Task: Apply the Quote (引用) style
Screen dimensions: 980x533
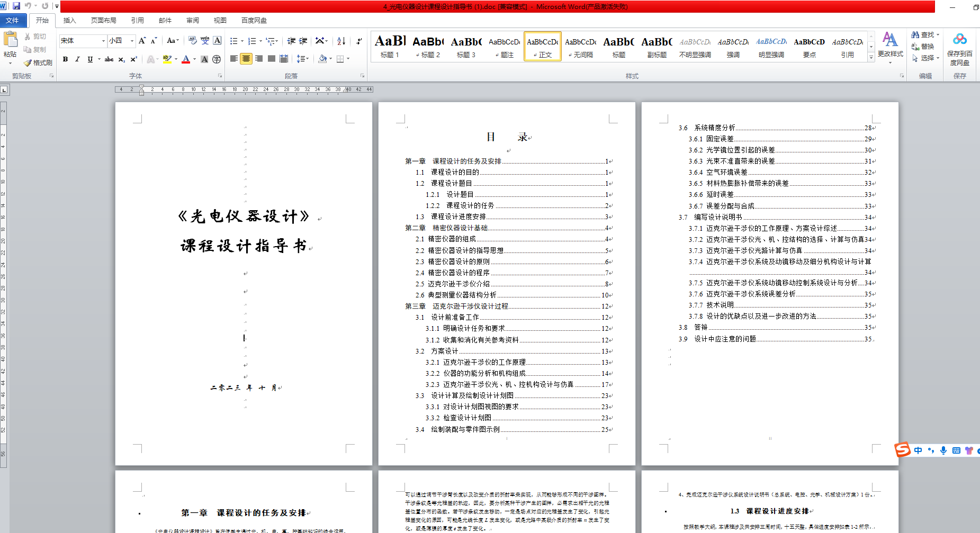Action: coord(848,47)
